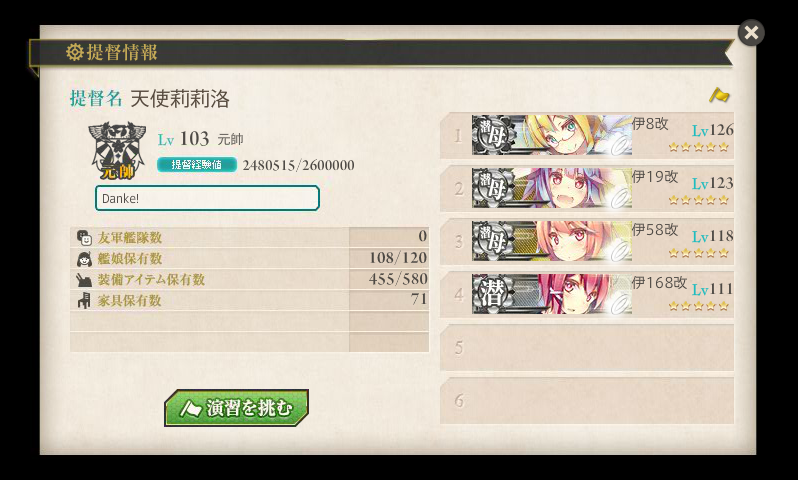Viewport: 802px width, 487px height.
Task: Click the stars under 伊19改 Lv123
Action: point(699,200)
